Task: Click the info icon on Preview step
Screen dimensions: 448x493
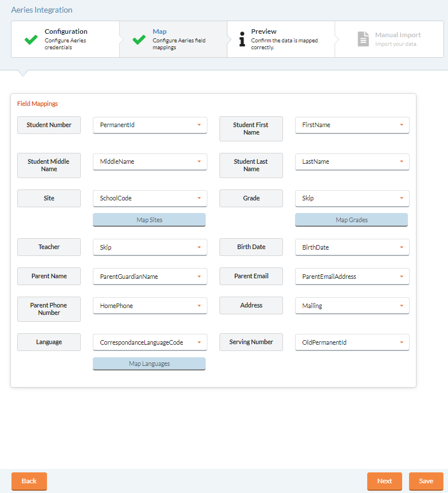Action: click(242, 39)
